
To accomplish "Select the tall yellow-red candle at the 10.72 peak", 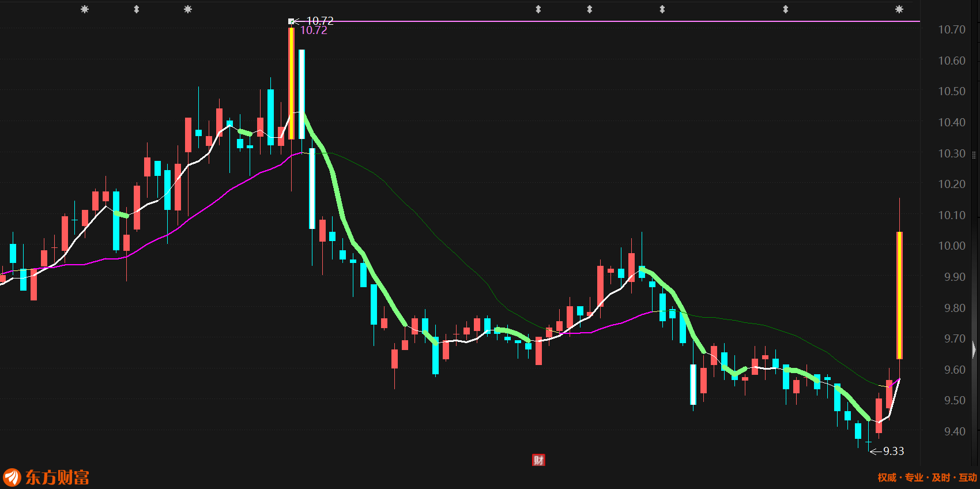I will (292, 83).
